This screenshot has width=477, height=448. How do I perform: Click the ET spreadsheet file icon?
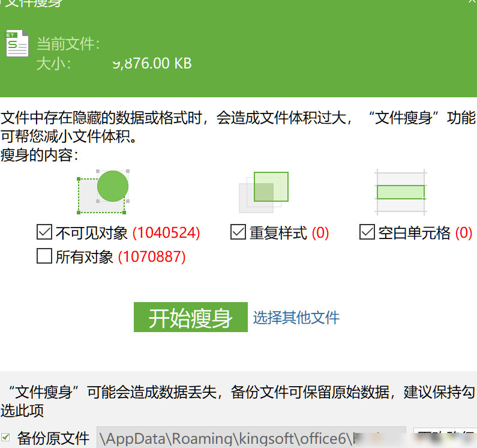(17, 43)
